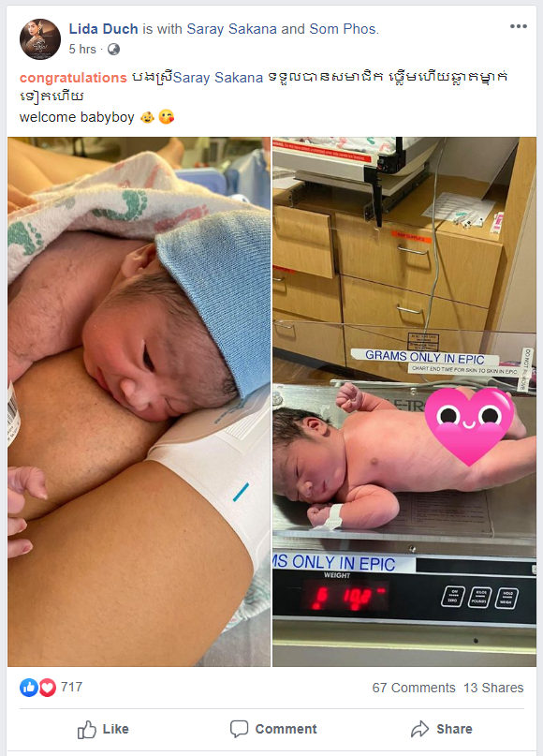Viewport: 543px width, 756px height.
Task: Click the kissing face emoji in post
Action: 167,117
